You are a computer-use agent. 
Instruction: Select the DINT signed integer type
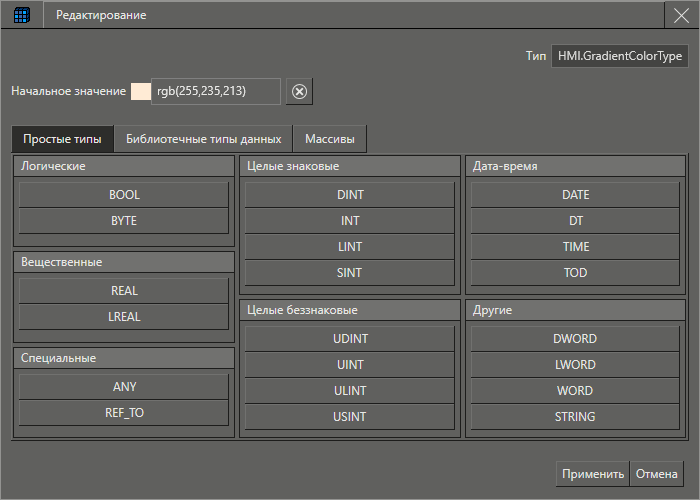click(x=350, y=195)
